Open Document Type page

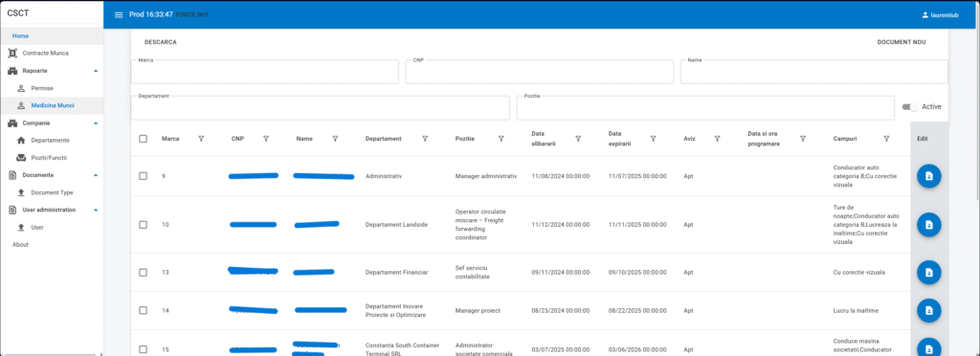52,192
